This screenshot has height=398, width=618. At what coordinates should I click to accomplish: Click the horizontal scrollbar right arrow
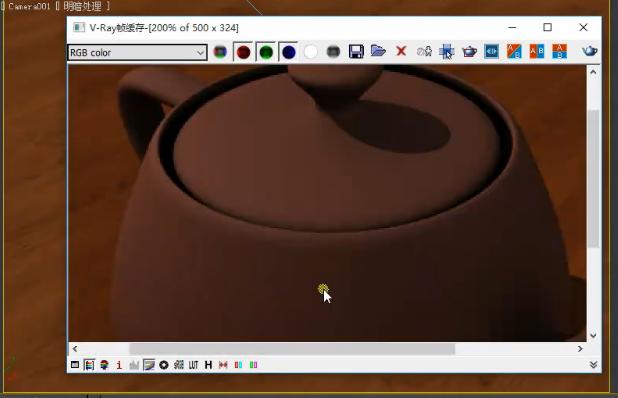point(580,349)
